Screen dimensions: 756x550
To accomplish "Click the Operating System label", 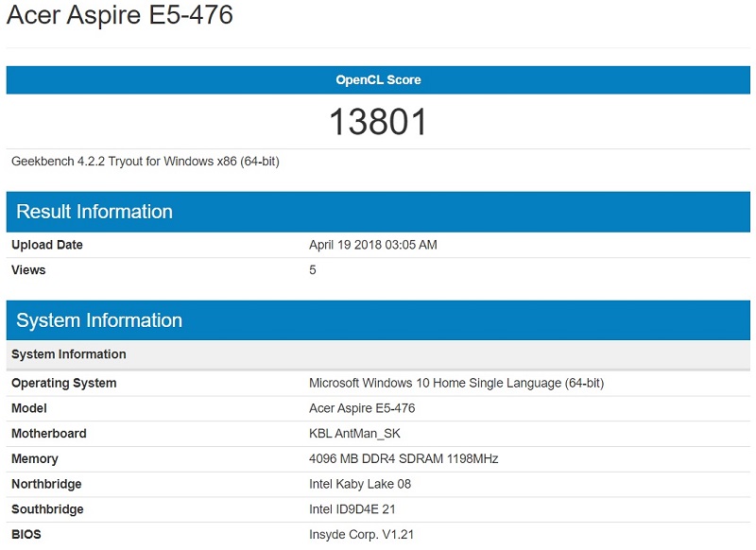I will 64,384.
